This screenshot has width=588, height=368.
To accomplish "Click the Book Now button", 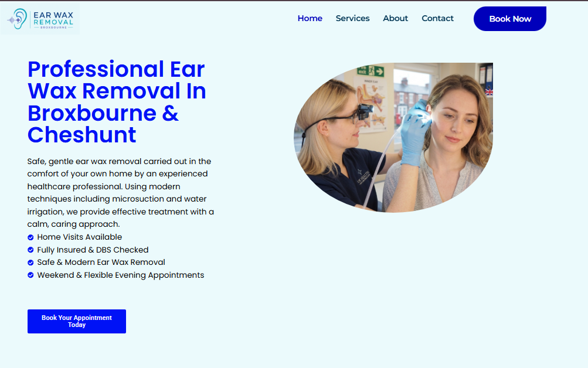I will 510,19.
